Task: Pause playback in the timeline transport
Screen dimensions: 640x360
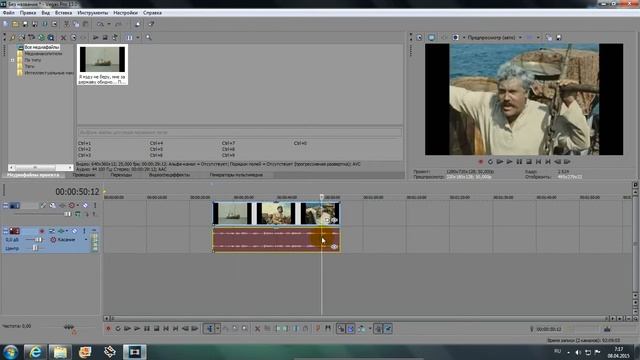Action: tap(147, 328)
